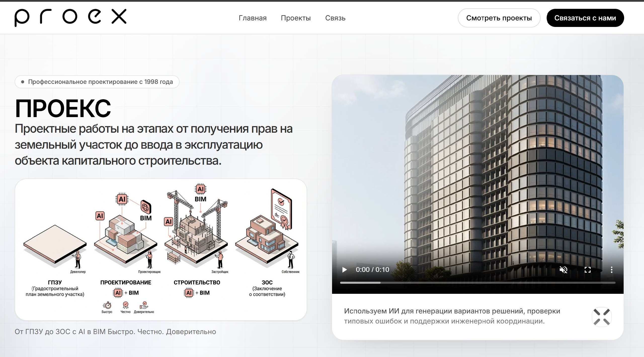Click the video progress bar
644x357 pixels.
477,283
